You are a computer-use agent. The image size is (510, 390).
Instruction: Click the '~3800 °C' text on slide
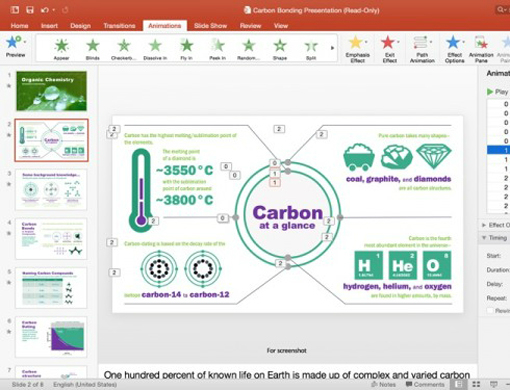coord(184,200)
